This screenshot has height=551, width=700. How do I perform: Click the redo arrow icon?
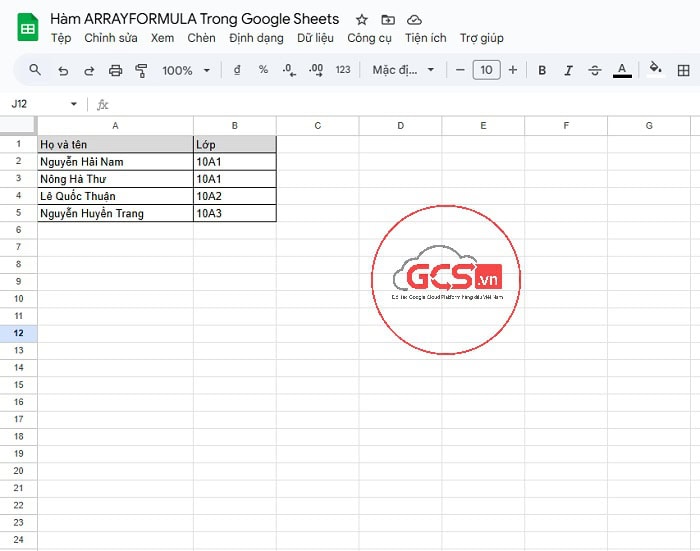[x=89, y=70]
